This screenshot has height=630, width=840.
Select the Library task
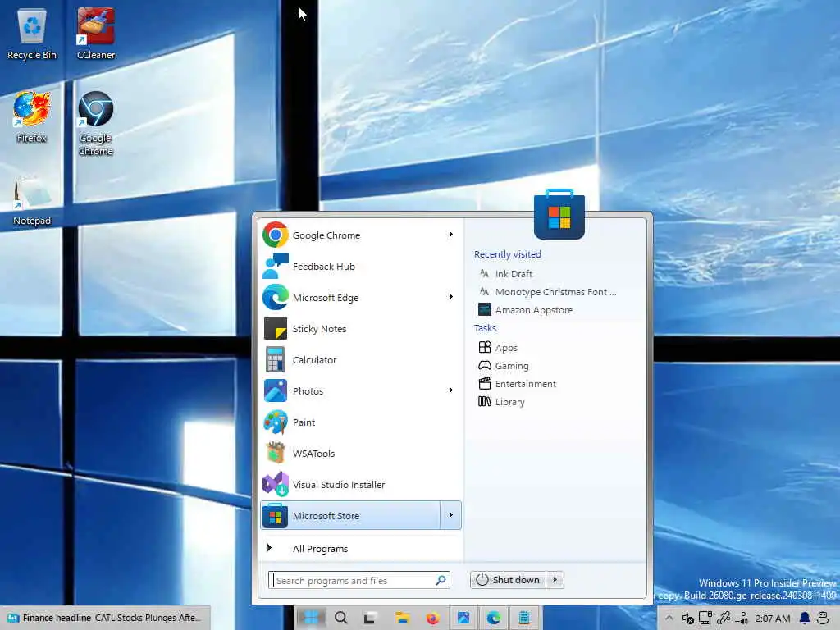501,402
